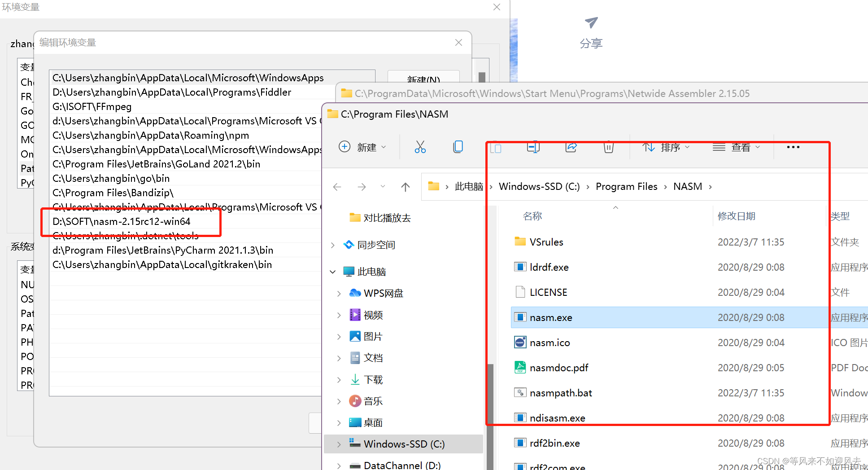Click 此电脑 in the address breadcrumb
Image resolution: width=868 pixels, height=470 pixels.
tap(469, 186)
